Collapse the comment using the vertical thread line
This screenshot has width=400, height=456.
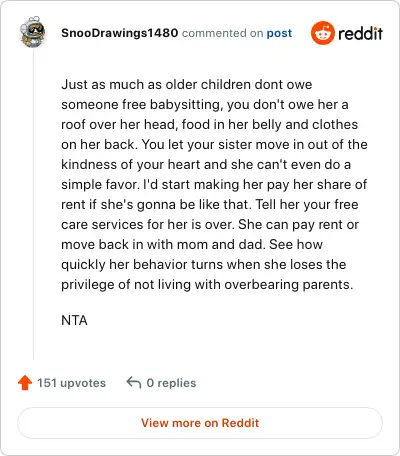[33, 205]
